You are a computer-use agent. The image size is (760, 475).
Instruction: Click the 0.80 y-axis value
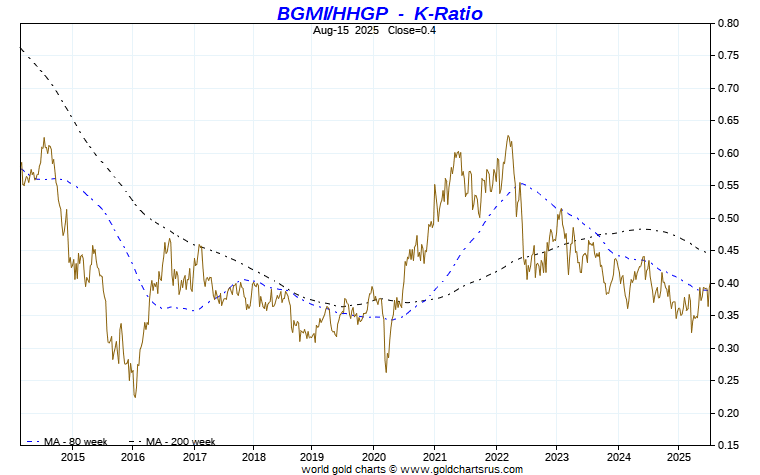728,23
